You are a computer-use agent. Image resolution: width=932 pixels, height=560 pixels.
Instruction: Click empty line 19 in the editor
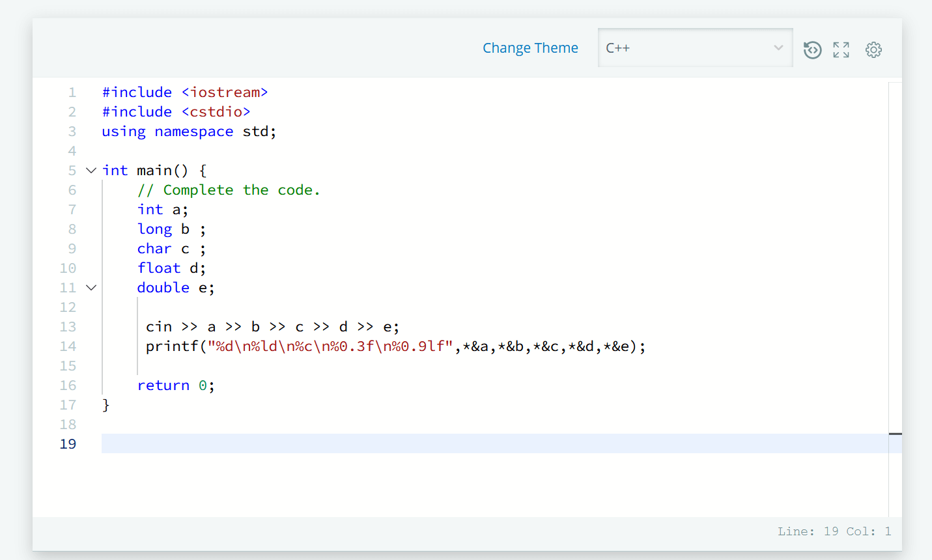261,443
